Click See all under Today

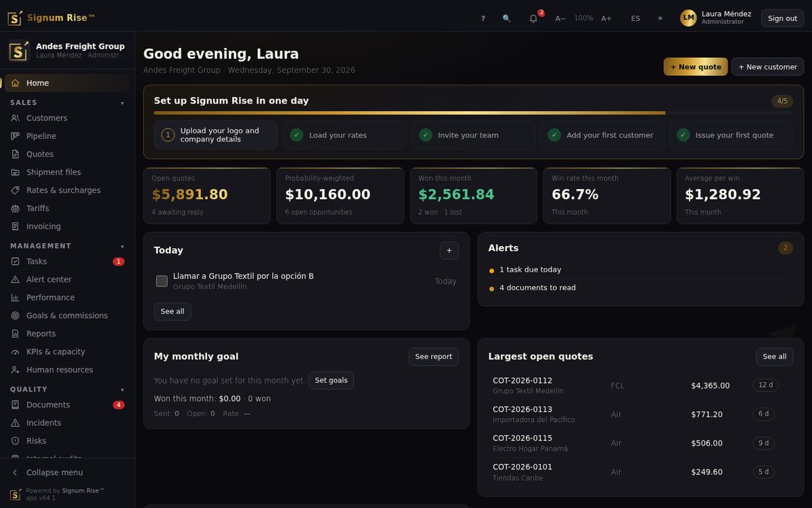click(173, 312)
